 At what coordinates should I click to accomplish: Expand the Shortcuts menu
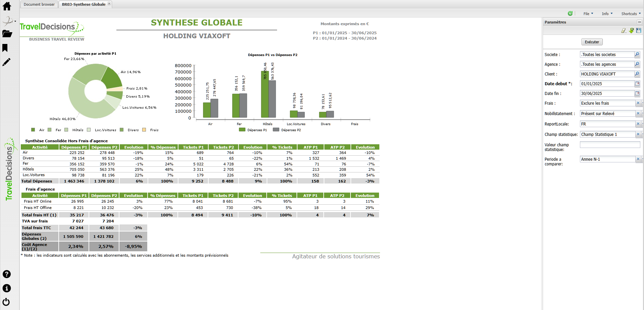[631, 14]
